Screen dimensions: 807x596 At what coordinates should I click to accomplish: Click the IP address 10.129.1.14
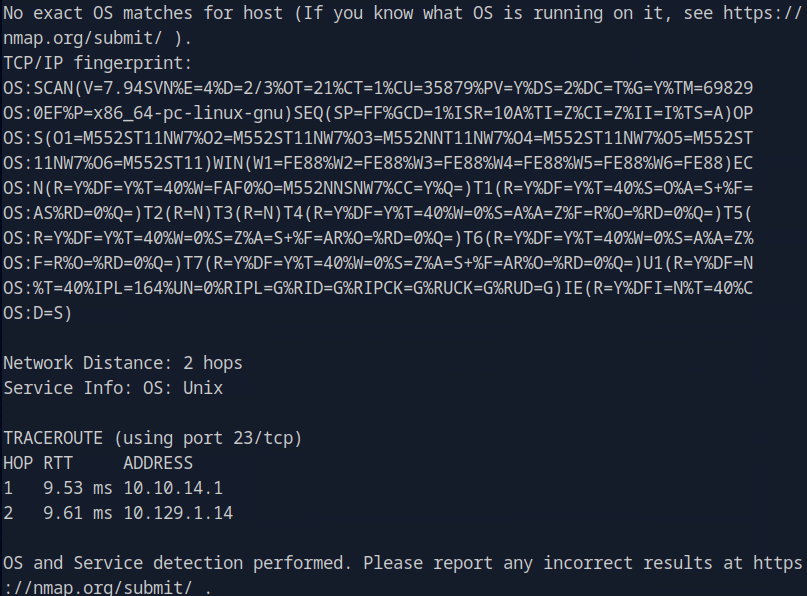click(177, 513)
